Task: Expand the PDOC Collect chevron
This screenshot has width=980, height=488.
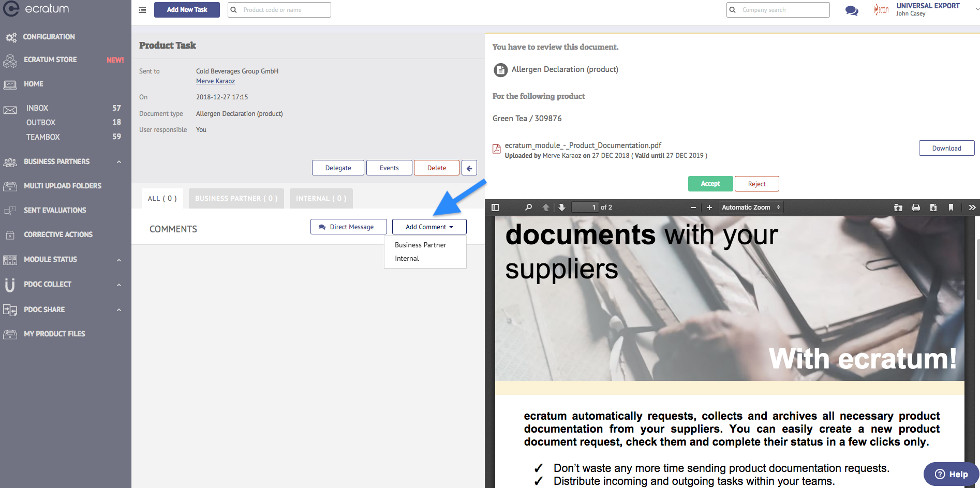Action: pos(119,285)
